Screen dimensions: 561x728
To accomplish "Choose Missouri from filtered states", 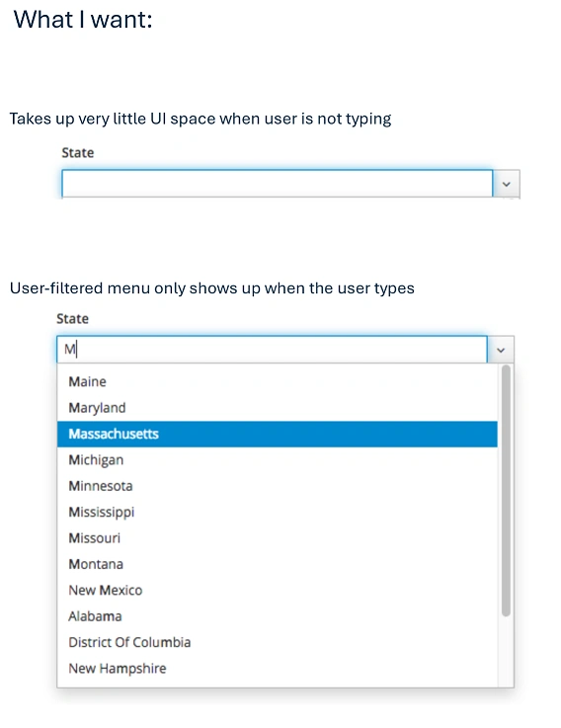I will (277, 538).
